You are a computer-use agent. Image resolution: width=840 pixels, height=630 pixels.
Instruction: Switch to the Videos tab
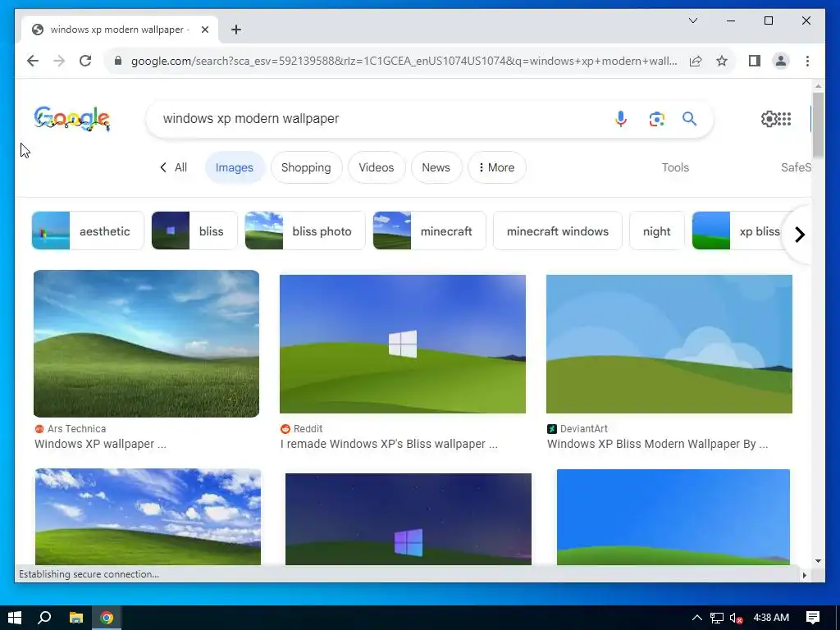pos(376,167)
